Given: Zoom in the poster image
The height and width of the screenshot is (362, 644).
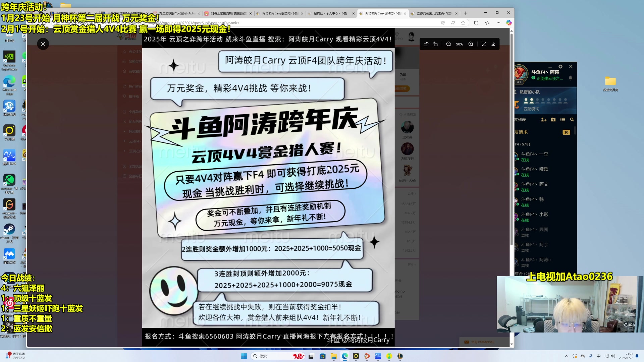Looking at the screenshot, I should [x=471, y=44].
